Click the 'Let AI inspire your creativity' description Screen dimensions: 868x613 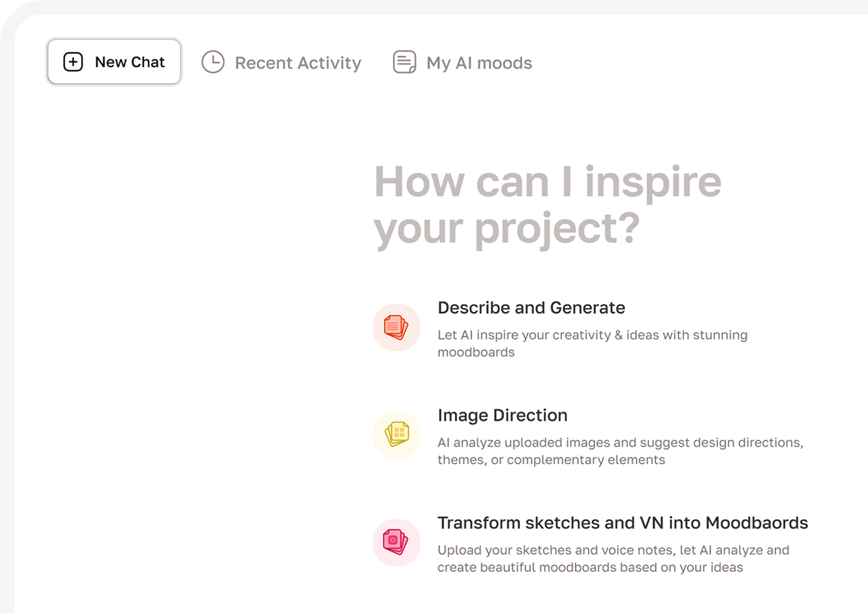click(592, 335)
